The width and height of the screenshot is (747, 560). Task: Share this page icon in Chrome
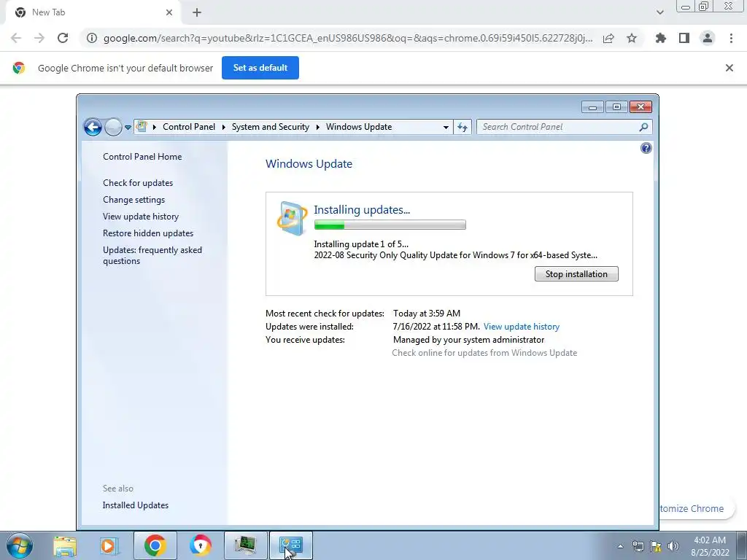point(608,38)
